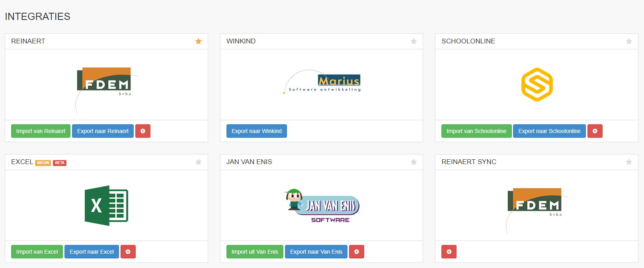Open Reinaert Sync settings gear

click(x=449, y=252)
